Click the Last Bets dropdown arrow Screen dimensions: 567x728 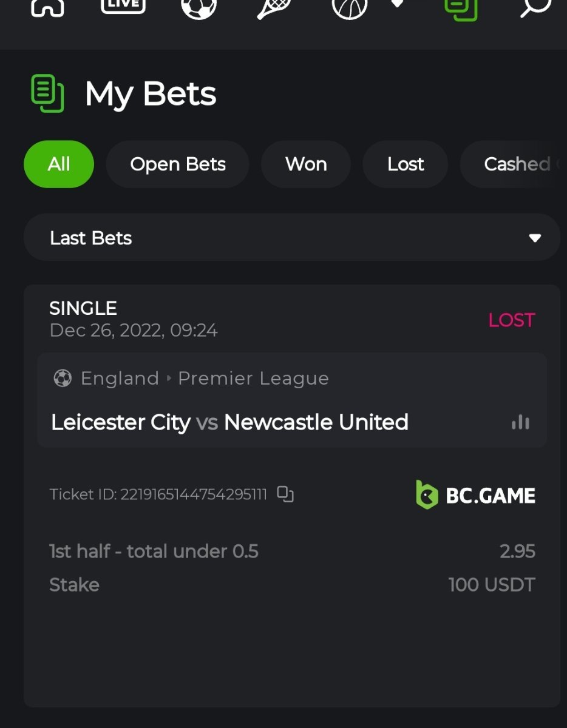point(535,238)
